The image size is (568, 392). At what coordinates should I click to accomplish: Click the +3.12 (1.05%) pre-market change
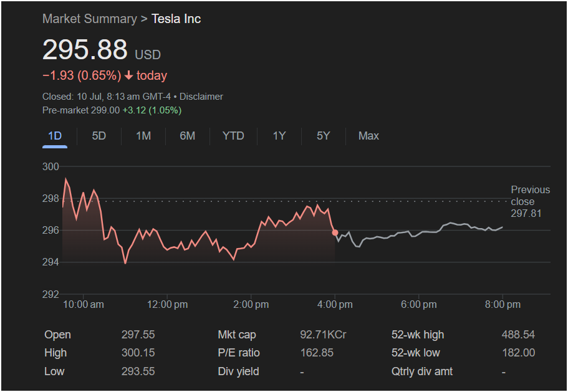(152, 110)
